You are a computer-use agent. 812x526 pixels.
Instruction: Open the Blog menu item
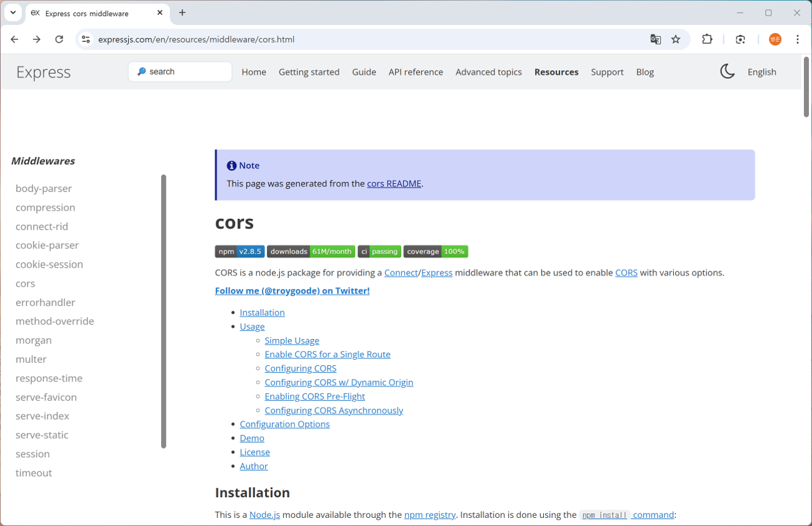645,72
